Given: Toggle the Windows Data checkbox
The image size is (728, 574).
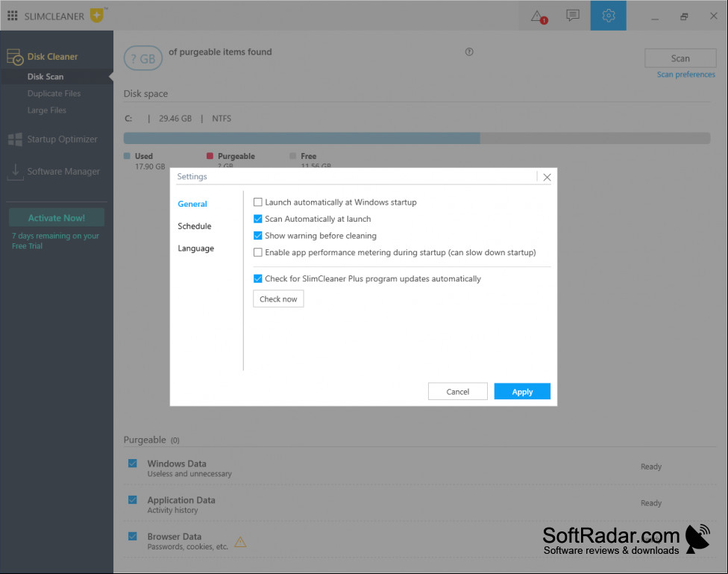Looking at the screenshot, I should [x=133, y=464].
